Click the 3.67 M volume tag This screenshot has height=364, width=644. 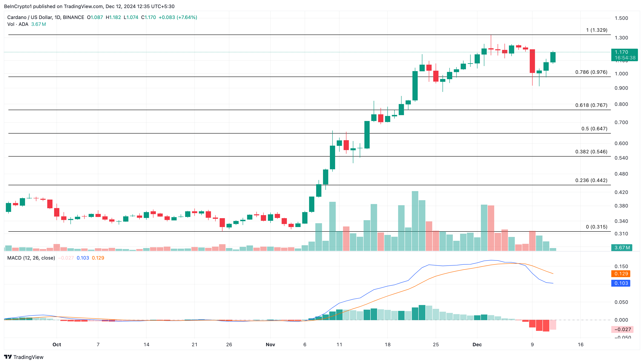click(x=622, y=248)
